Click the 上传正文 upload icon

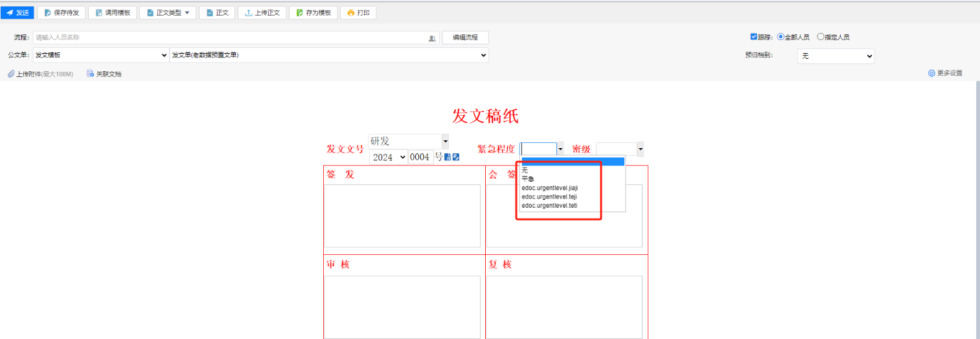(x=249, y=13)
